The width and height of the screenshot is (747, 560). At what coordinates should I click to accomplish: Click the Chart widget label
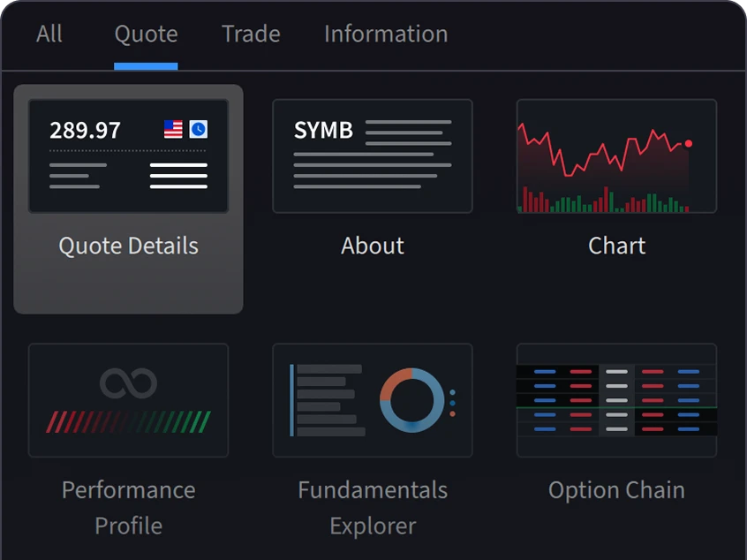click(x=616, y=246)
